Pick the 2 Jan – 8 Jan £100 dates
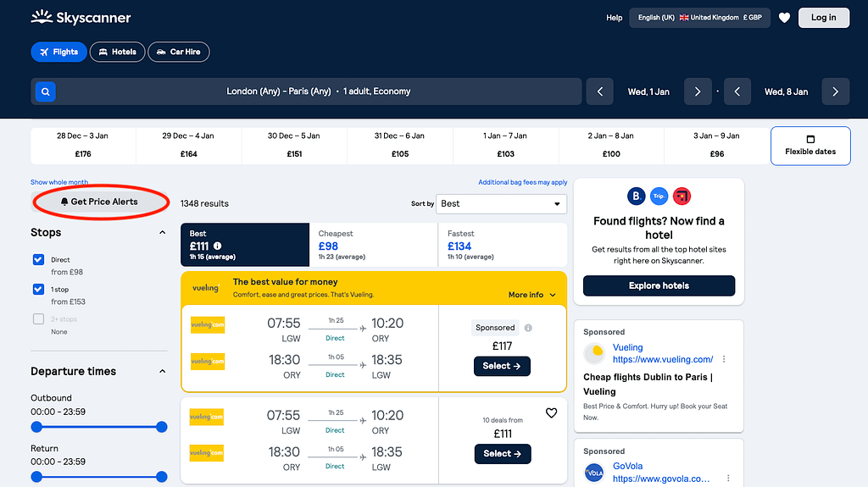 coord(611,146)
